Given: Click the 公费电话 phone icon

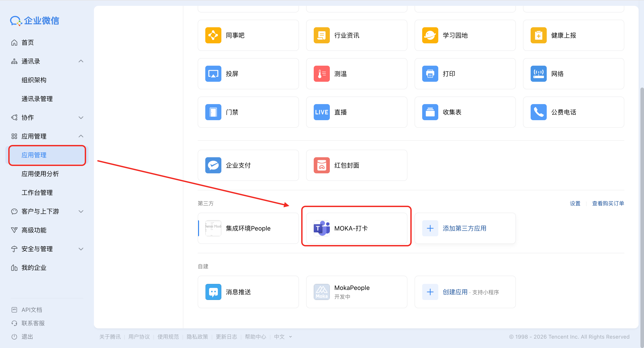Looking at the screenshot, I should pyautogui.click(x=538, y=112).
